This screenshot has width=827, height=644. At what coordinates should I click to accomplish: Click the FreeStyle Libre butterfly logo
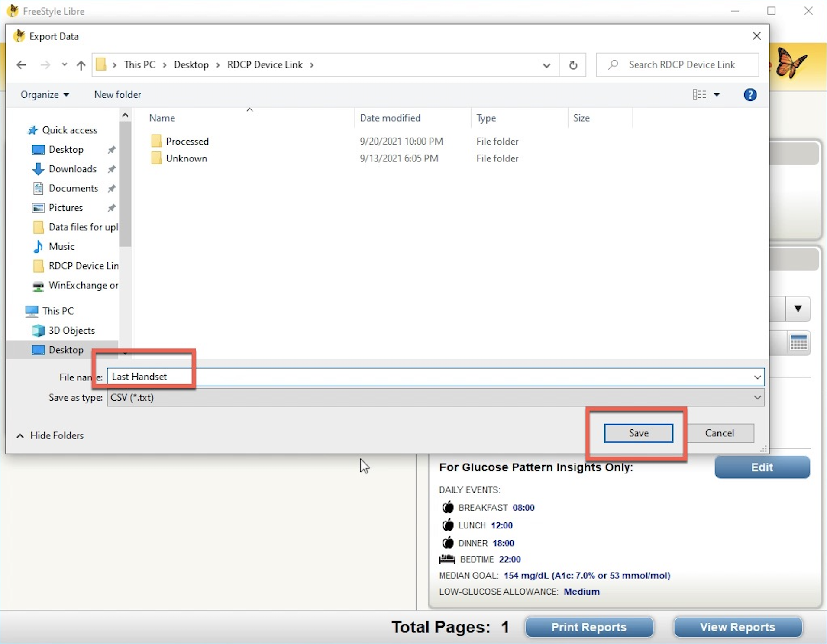click(791, 63)
